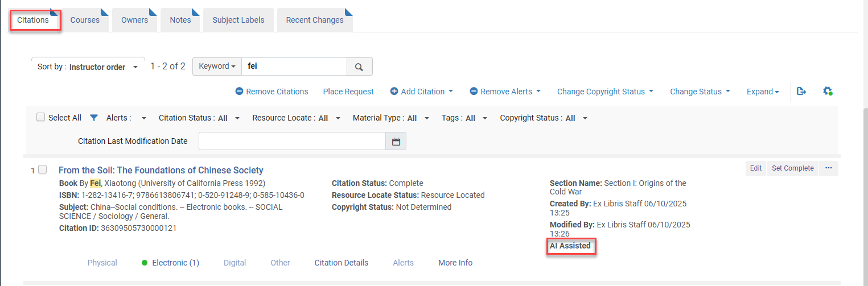Screen dimensions: 868x286
Task: Open the Alerts filter dropdown
Action: [x=126, y=118]
